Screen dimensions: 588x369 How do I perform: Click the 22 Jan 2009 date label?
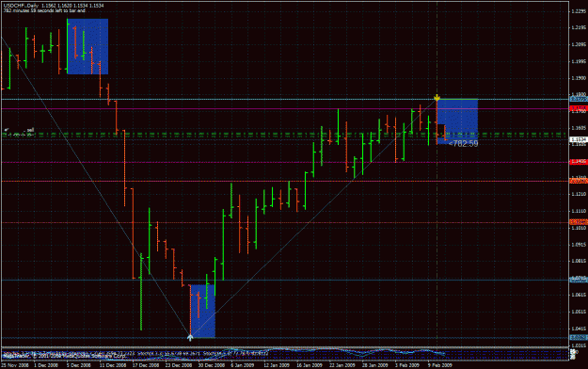coord(342,365)
